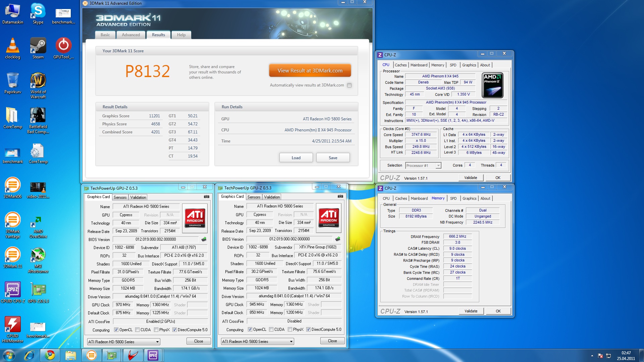The height and width of the screenshot is (362, 644).
Task: Click the BIOS Version field in left GPU-Z
Action: 156,239
